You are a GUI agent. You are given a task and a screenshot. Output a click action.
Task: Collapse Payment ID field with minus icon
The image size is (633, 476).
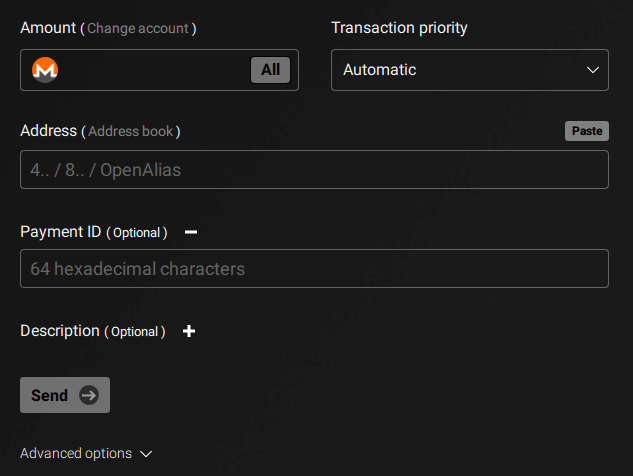pyautogui.click(x=191, y=232)
